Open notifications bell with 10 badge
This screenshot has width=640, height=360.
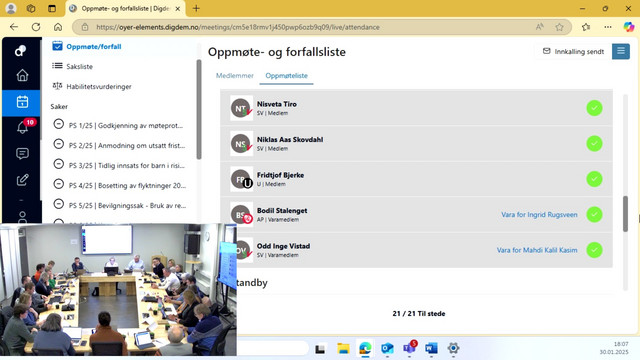(23, 127)
